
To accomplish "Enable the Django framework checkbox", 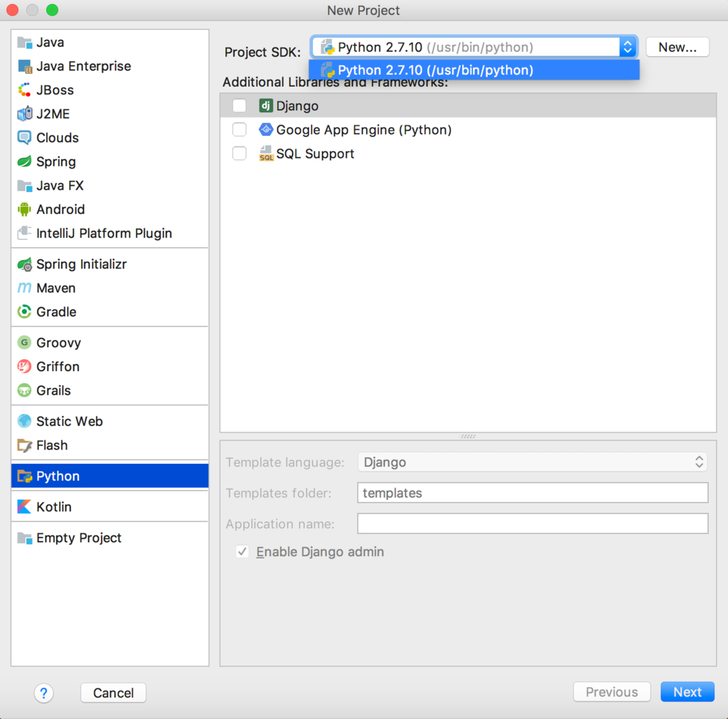I will click(x=240, y=106).
